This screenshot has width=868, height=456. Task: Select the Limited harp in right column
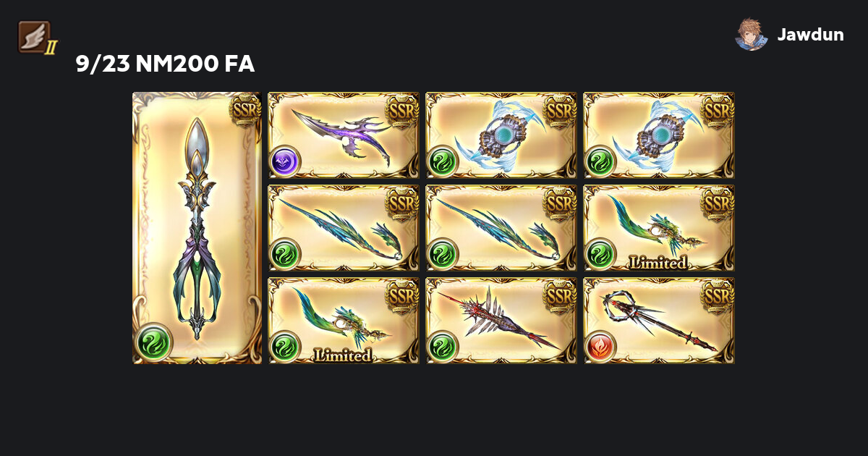tap(659, 228)
